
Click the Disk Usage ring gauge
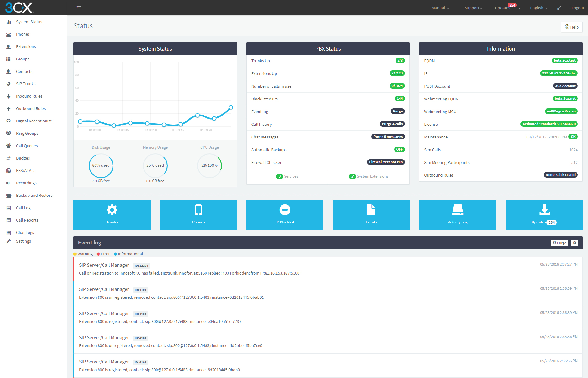point(101,165)
